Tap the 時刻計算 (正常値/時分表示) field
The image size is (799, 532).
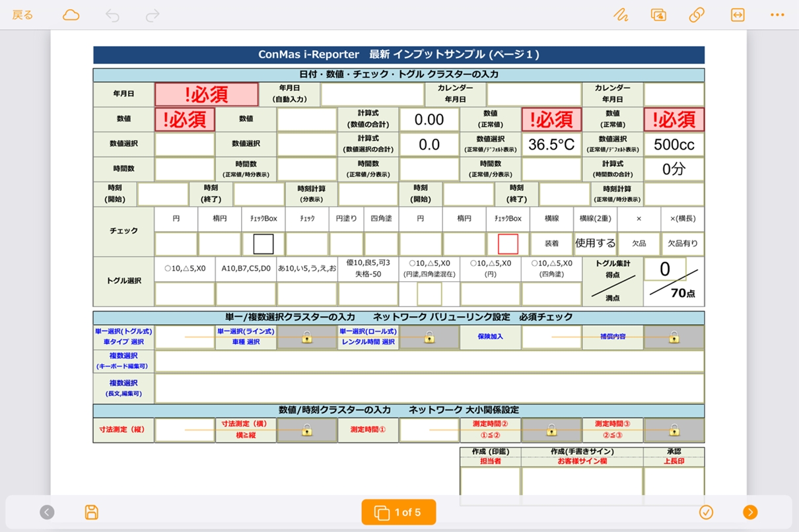[674, 194]
